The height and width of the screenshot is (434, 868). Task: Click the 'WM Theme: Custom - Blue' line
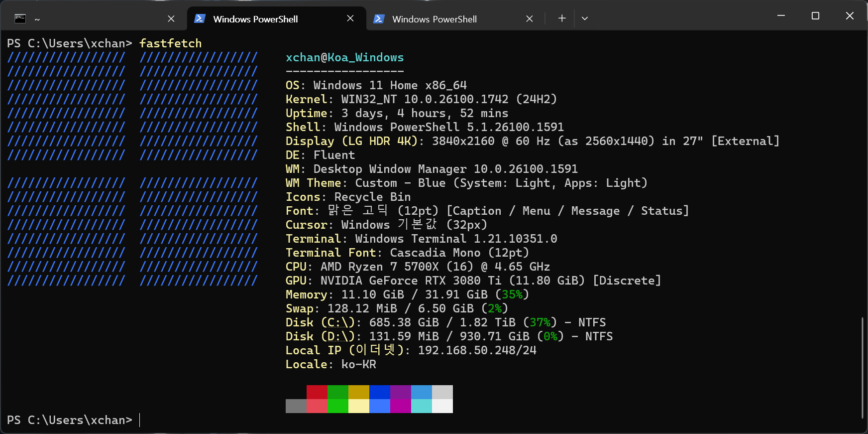[x=466, y=183]
